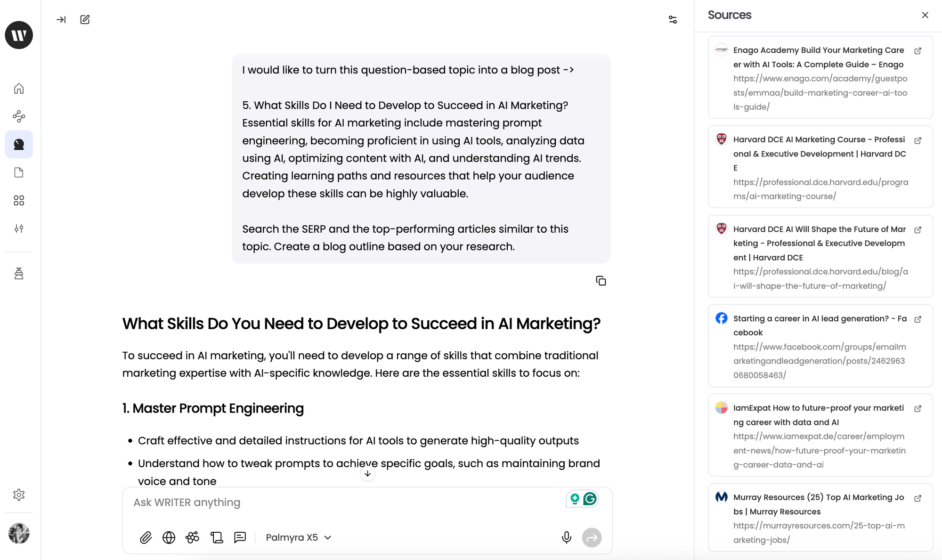Click the settings gear in sidebar
This screenshot has height=560, width=942.
19,495
